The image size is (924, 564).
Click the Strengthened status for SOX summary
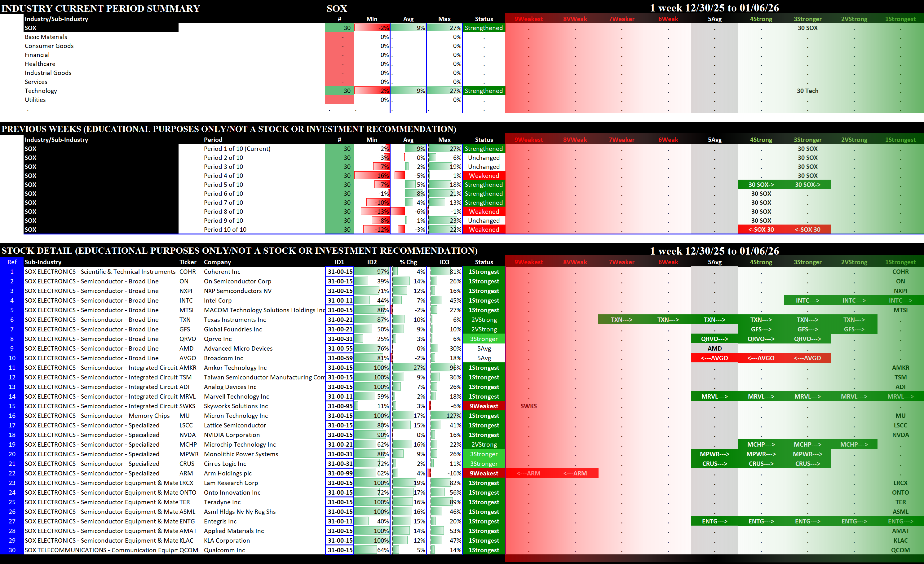pyautogui.click(x=484, y=28)
